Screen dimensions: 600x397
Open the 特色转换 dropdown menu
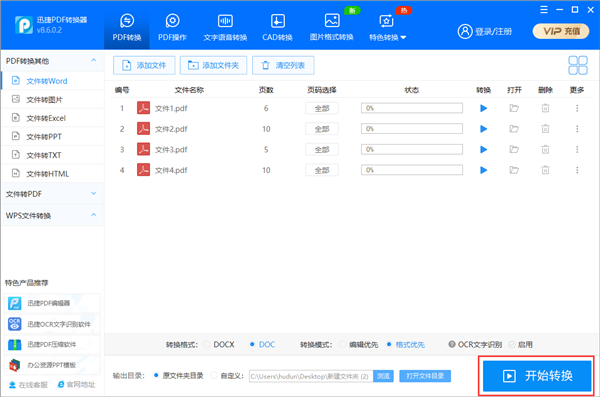387,28
